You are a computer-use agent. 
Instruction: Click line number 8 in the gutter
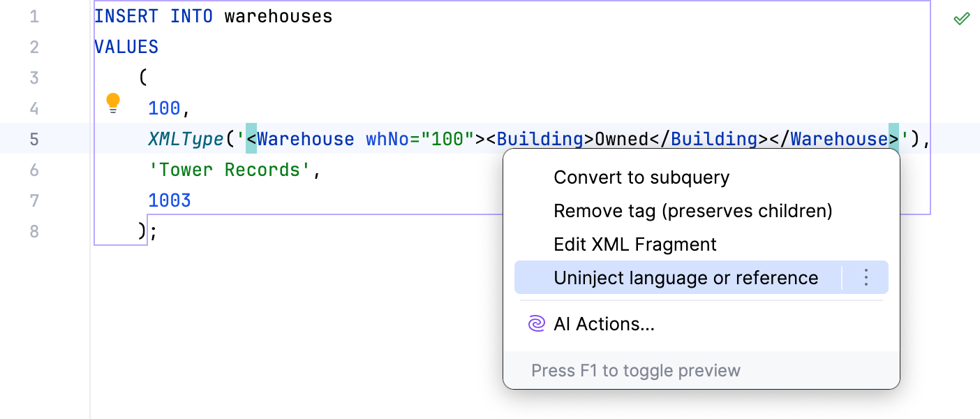[34, 231]
